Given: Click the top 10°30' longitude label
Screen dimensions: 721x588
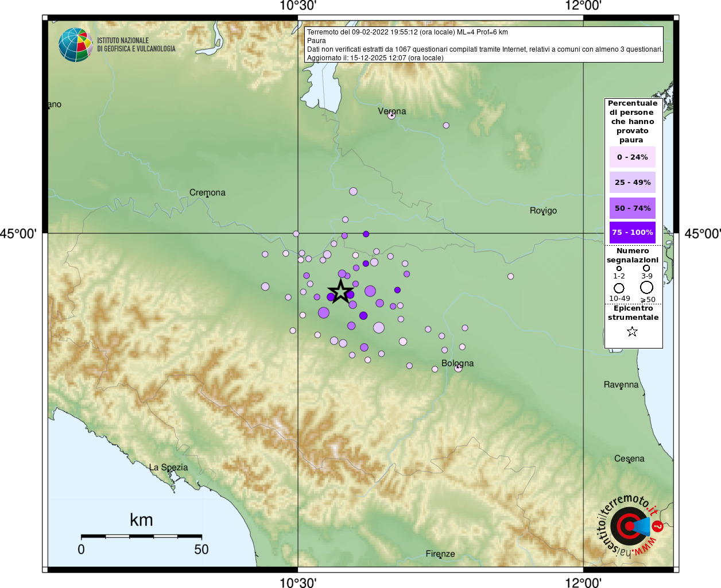Looking at the screenshot, I should tap(298, 6).
